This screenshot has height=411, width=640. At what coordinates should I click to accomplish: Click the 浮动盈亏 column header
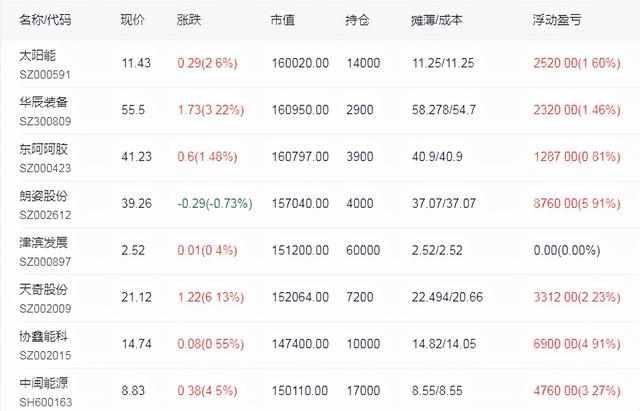coord(557,20)
